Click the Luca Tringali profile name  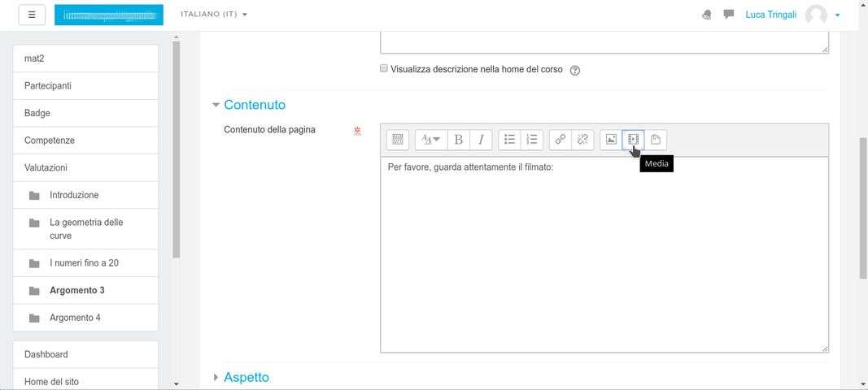[770, 15]
